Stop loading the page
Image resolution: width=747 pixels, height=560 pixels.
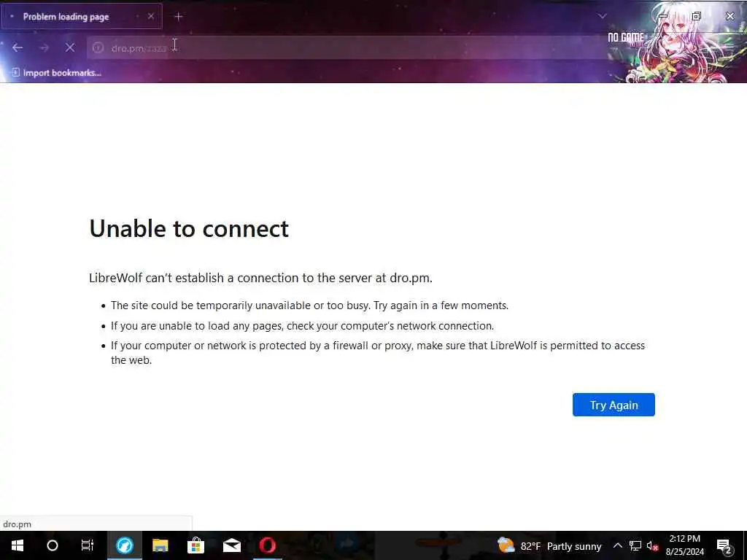click(70, 47)
